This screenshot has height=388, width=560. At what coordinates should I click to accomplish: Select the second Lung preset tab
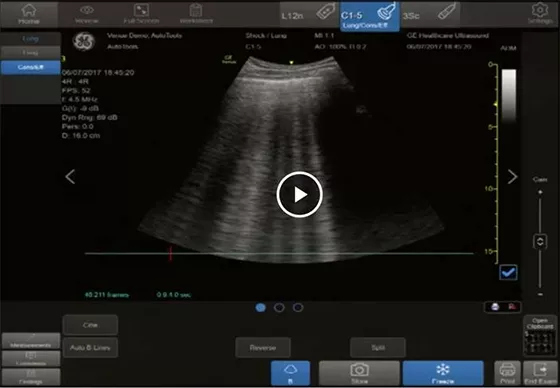30,53
